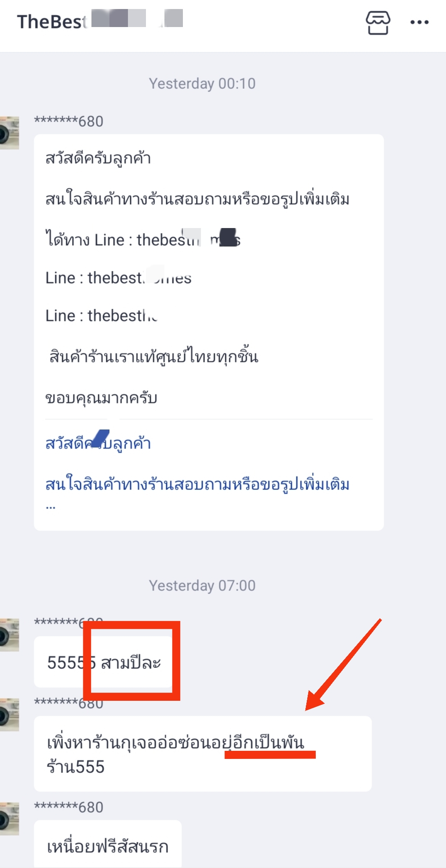Expand the blue truncated สวัสดีครับลูกค้า message preview
446x868 pixels.
point(98,443)
